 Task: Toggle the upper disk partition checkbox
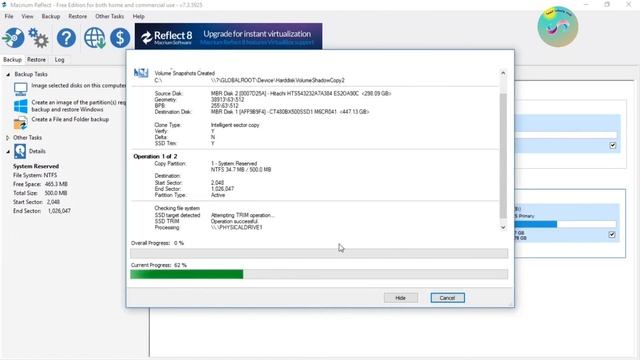pos(613,145)
